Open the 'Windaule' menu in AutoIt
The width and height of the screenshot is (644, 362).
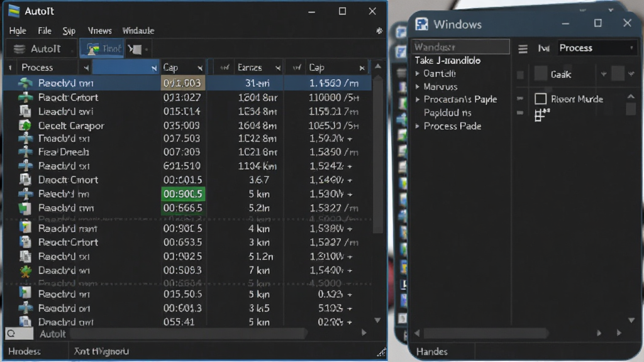tap(138, 31)
